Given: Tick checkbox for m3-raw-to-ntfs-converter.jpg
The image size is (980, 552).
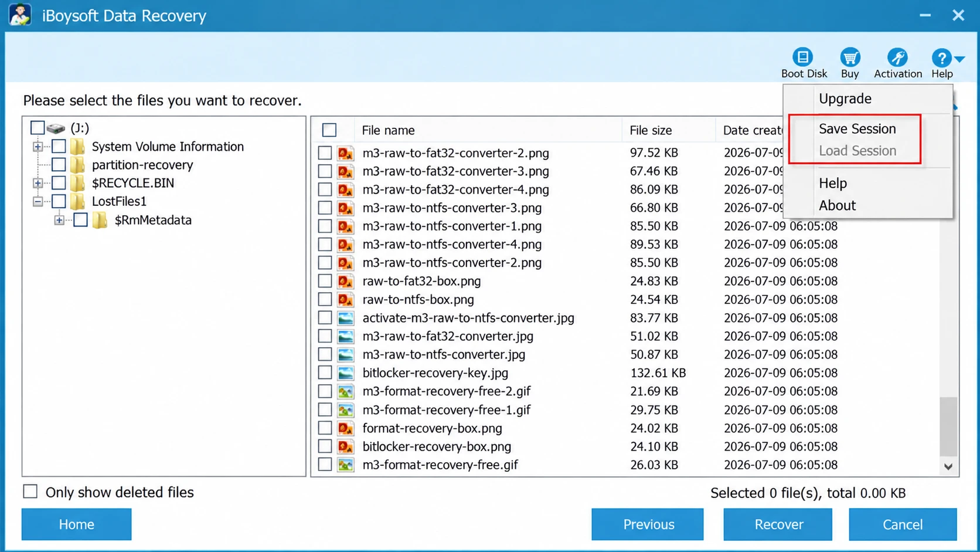Looking at the screenshot, I should coord(325,354).
